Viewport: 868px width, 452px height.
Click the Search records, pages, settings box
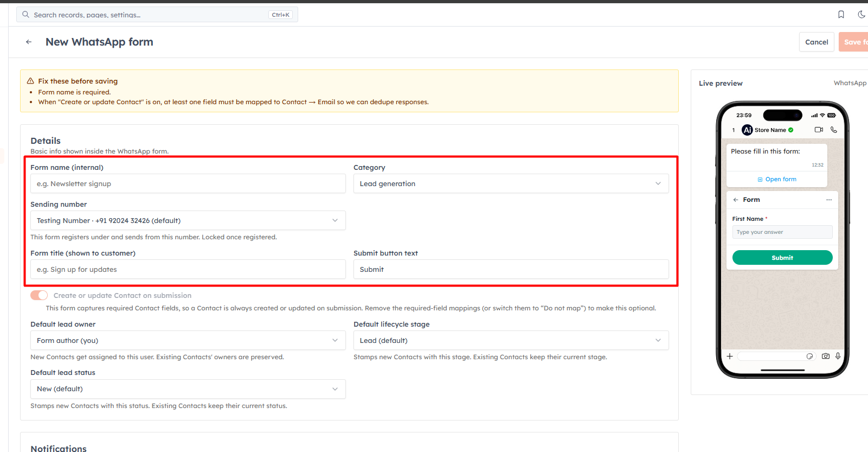[157, 15]
